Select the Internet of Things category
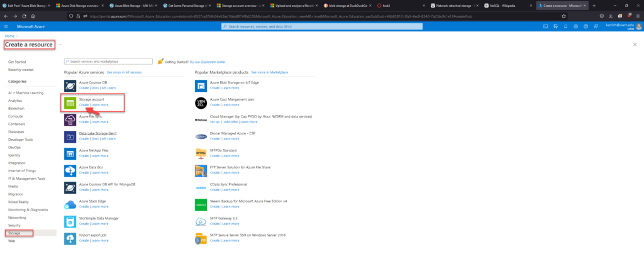This screenshot has height=264, width=644. (x=22, y=171)
